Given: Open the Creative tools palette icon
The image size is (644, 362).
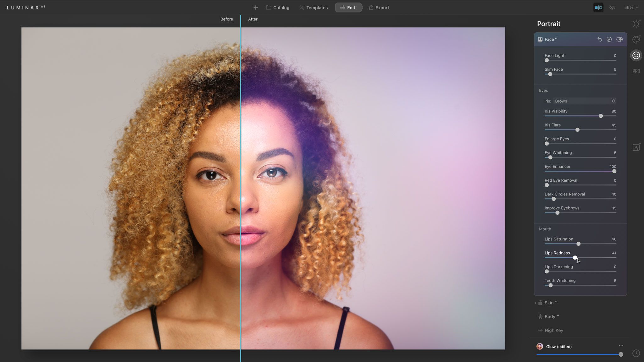Looking at the screenshot, I should pyautogui.click(x=636, y=40).
